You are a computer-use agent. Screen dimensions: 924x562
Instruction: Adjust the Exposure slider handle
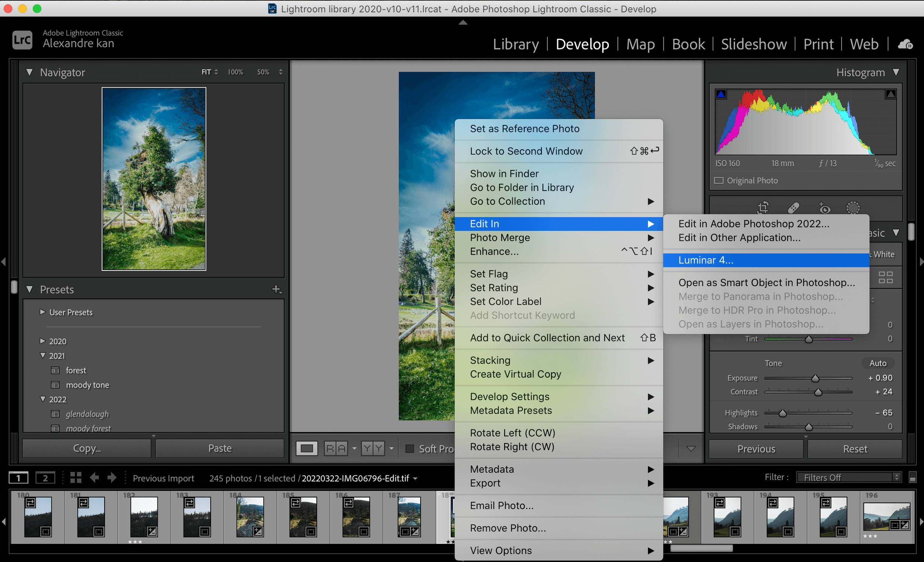pos(815,378)
